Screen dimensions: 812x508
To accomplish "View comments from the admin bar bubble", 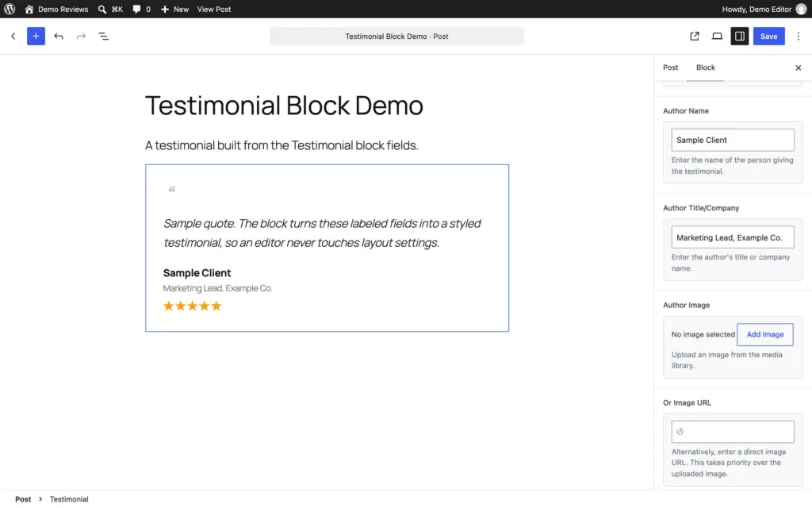I will coord(141,9).
